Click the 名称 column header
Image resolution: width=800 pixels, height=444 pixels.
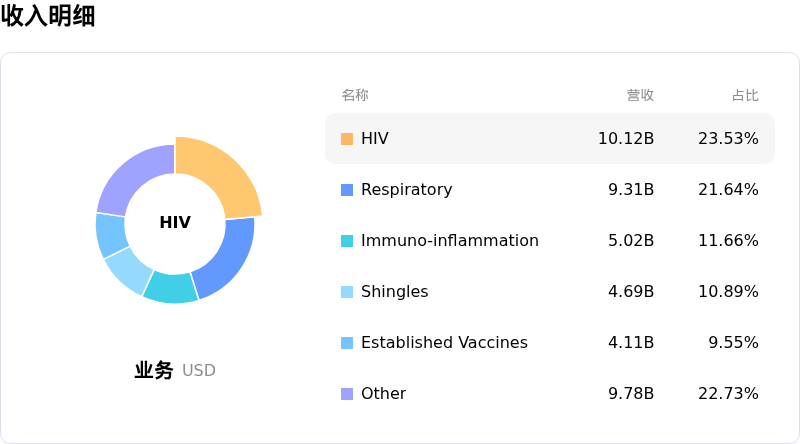(355, 96)
